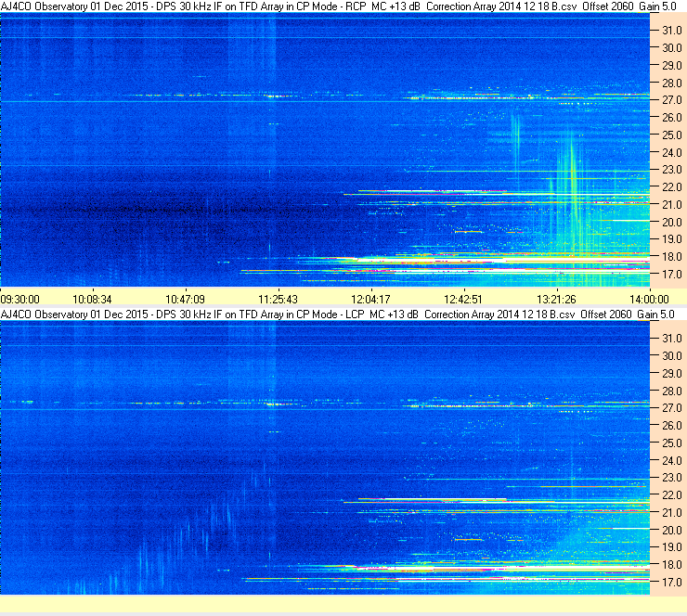
Task: Pick 21.0 frequency label in RCP panel
Action: click(671, 204)
